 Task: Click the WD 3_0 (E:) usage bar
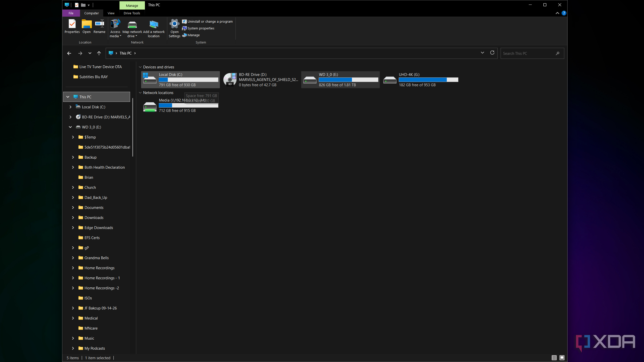coord(348,80)
